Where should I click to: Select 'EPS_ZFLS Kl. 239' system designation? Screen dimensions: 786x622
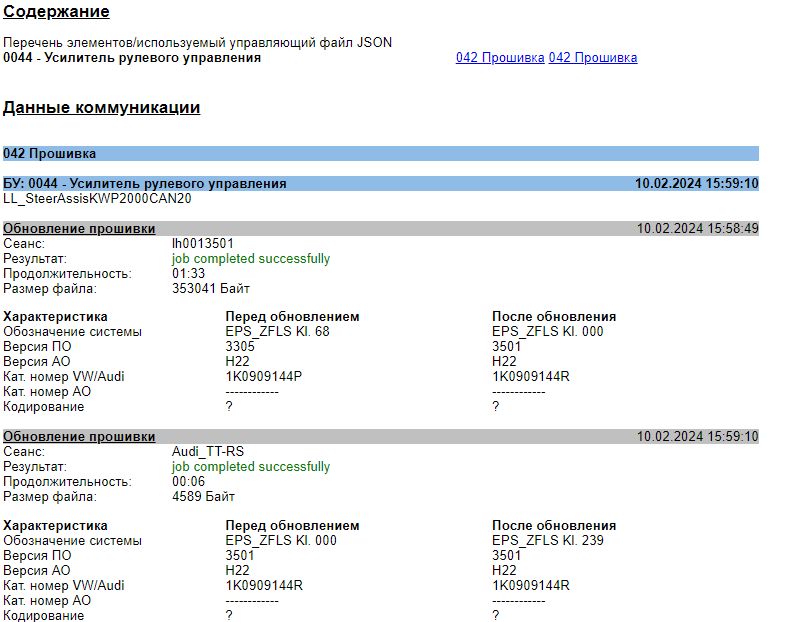coord(547,540)
